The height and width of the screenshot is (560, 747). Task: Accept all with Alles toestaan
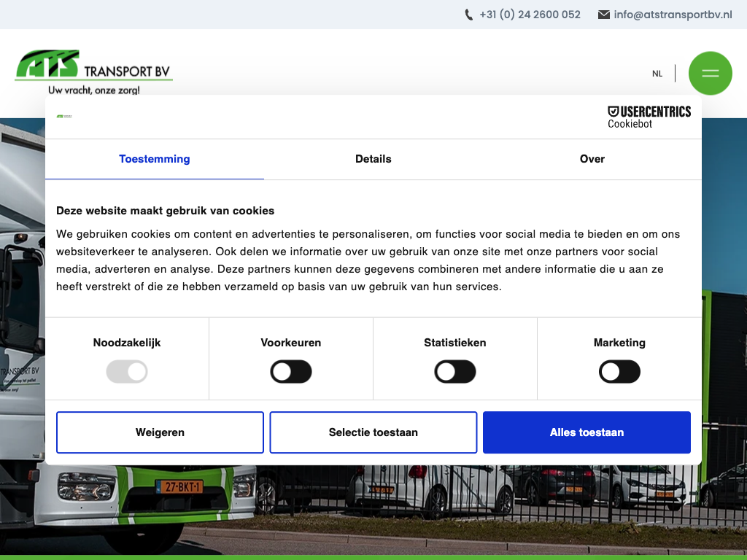587,432
